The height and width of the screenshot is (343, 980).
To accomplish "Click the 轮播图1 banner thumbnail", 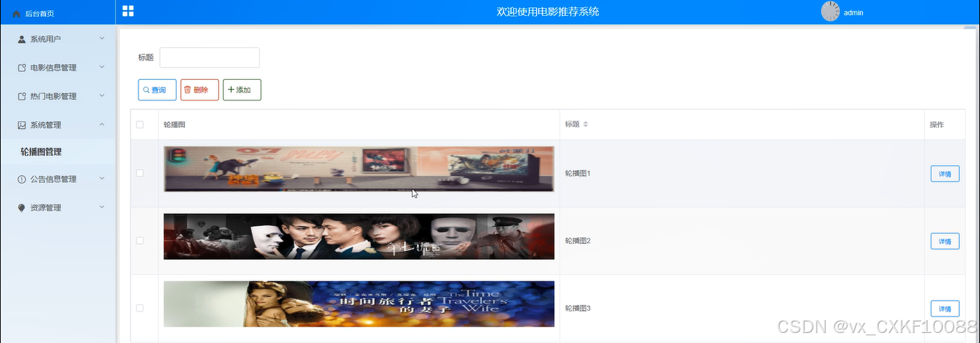I will pos(359,169).
